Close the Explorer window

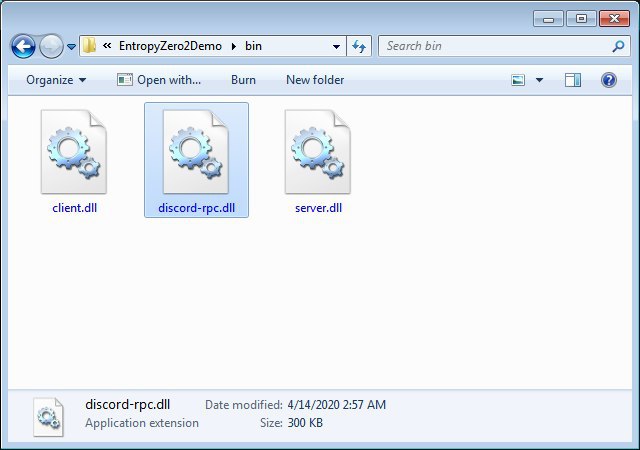point(614,19)
